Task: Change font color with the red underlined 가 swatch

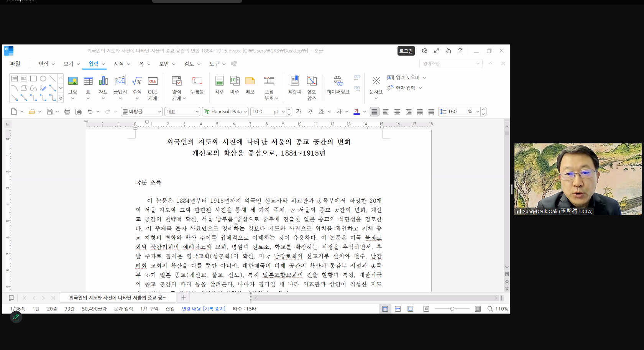Action: coord(357,112)
